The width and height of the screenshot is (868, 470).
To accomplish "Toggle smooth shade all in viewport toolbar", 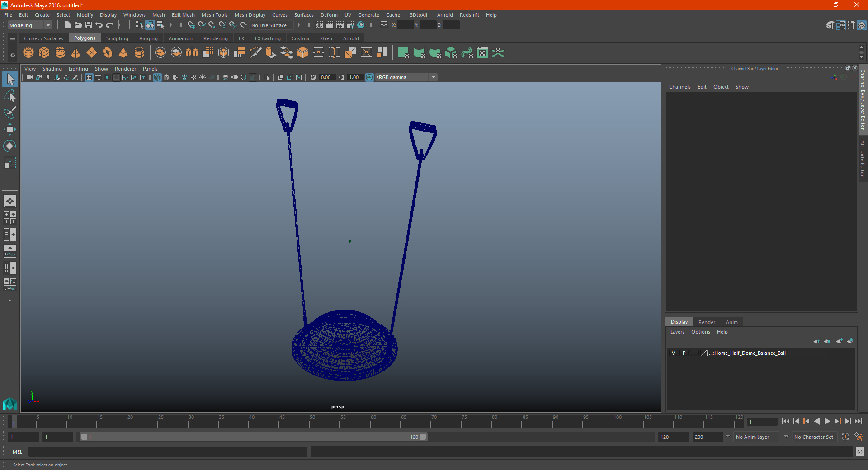I will [166, 77].
